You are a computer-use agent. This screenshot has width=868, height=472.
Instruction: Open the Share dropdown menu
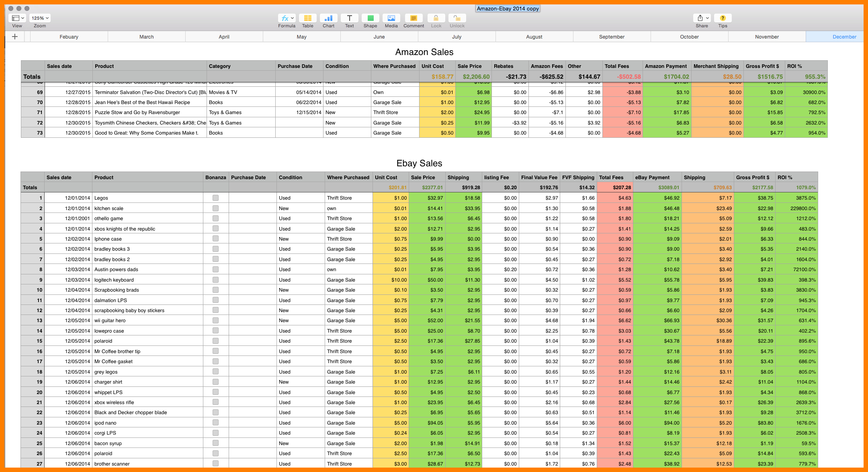pyautogui.click(x=702, y=18)
